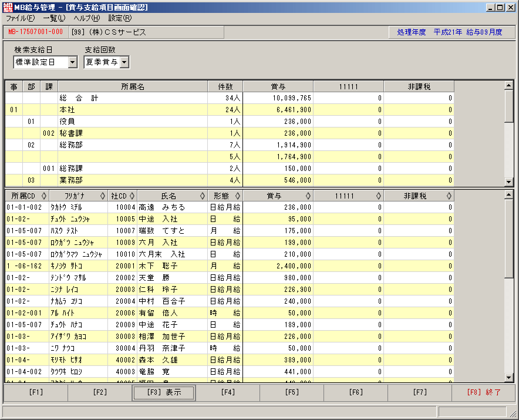Click the [F7] function button
The image size is (519, 420).
click(x=420, y=392)
